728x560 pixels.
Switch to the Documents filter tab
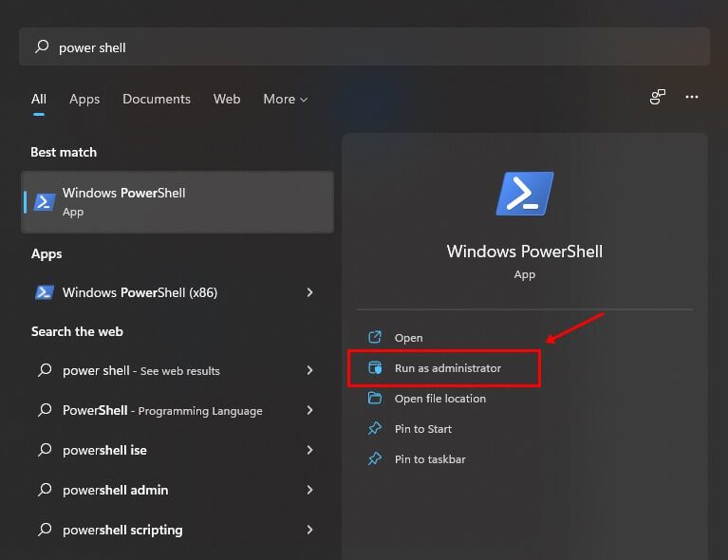[x=157, y=100]
